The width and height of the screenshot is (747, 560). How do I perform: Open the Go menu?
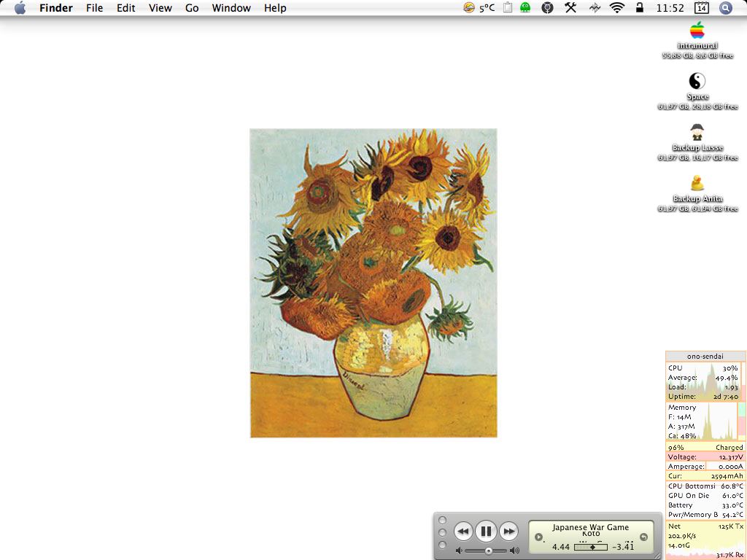192,8
